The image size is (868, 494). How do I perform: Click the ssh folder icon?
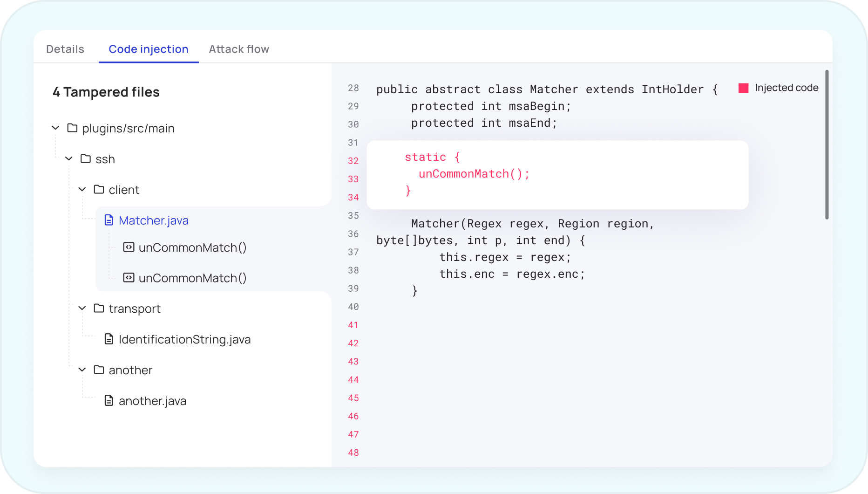[86, 158]
